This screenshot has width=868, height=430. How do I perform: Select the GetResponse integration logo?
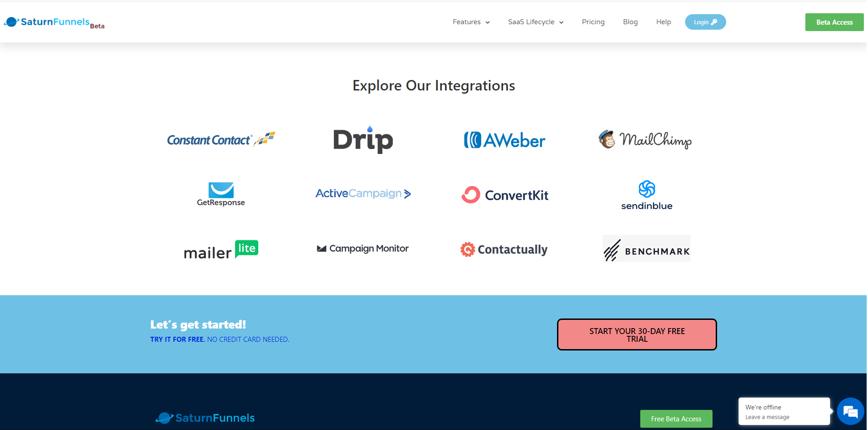coord(221,194)
